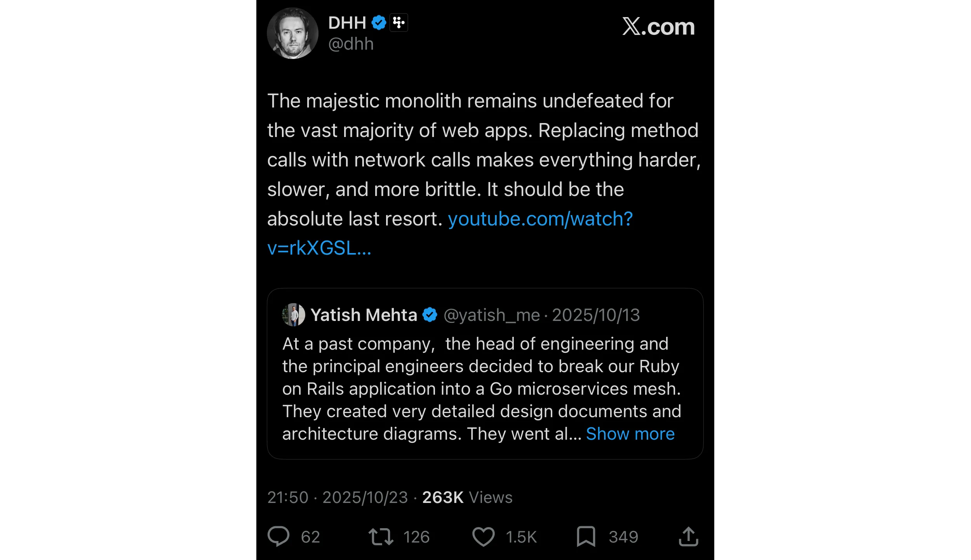
Task: Open the youtube.com/watch link
Action: coord(540,219)
